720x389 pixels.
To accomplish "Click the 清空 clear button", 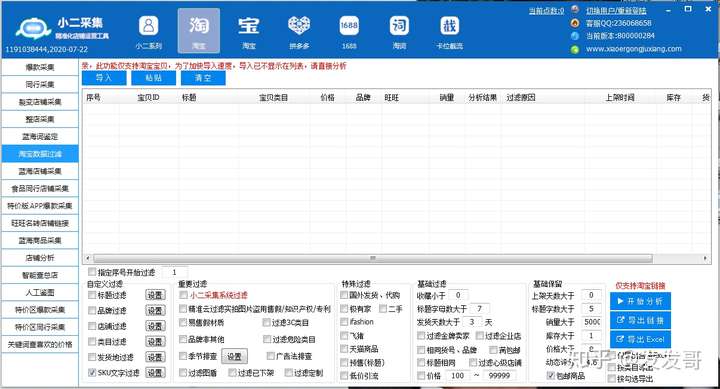I will pos(203,78).
